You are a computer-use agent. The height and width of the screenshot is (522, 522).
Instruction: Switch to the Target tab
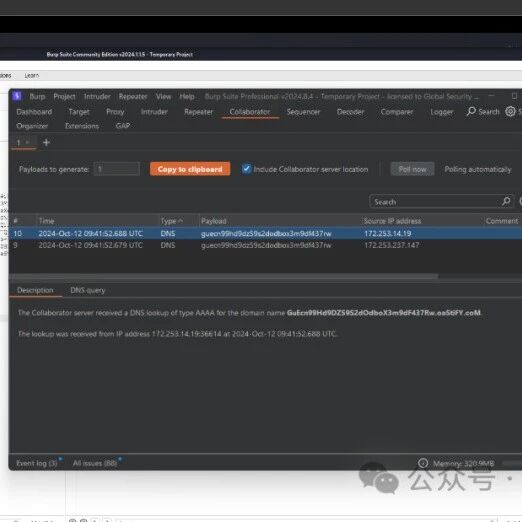point(79,112)
